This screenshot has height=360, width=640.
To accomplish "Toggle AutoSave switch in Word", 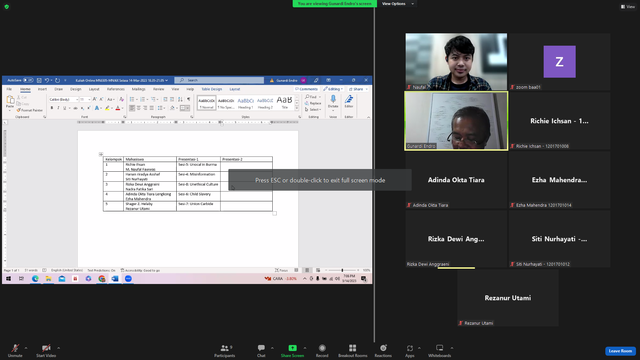I will tap(28, 80).
